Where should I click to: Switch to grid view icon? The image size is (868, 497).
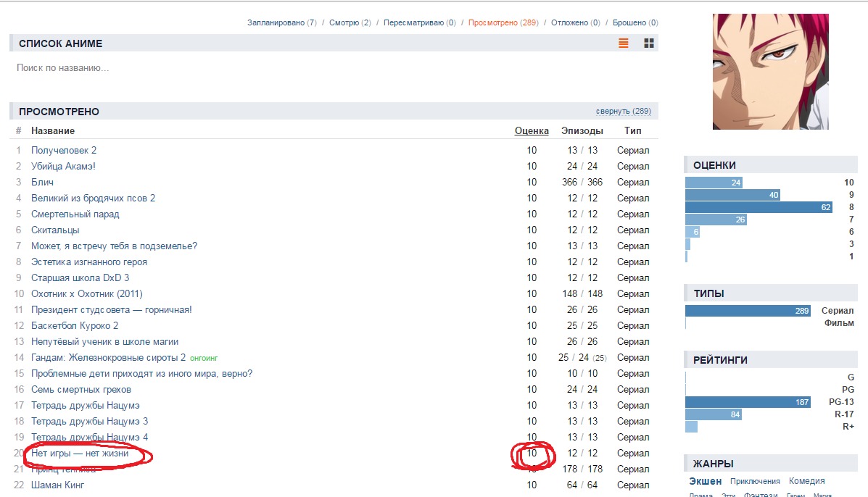click(649, 43)
